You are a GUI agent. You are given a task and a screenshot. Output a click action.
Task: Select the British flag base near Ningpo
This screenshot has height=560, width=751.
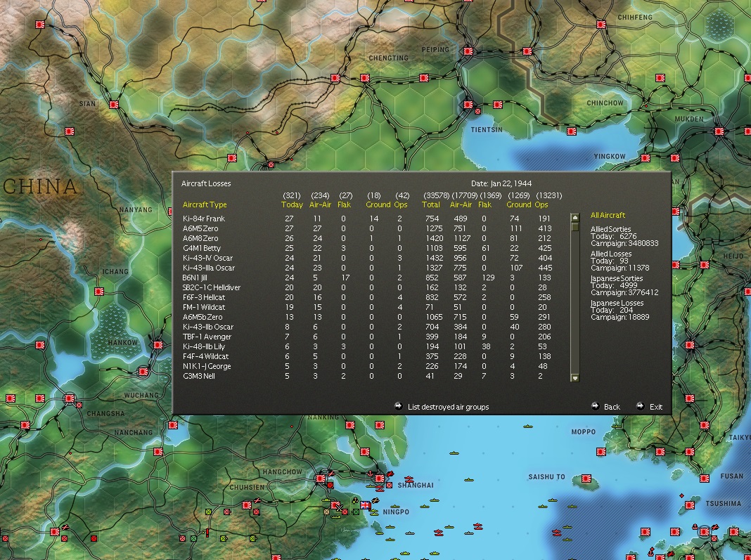366,505
